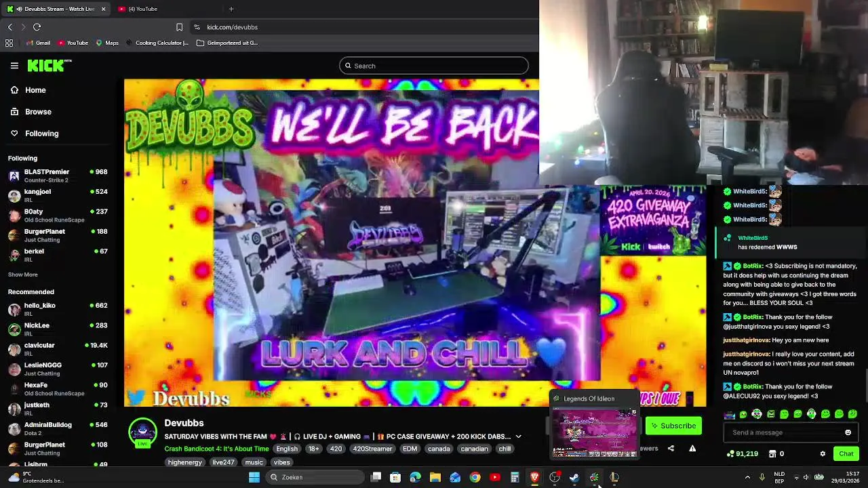
Task: Open Gmail bookmark
Action: (x=38, y=43)
